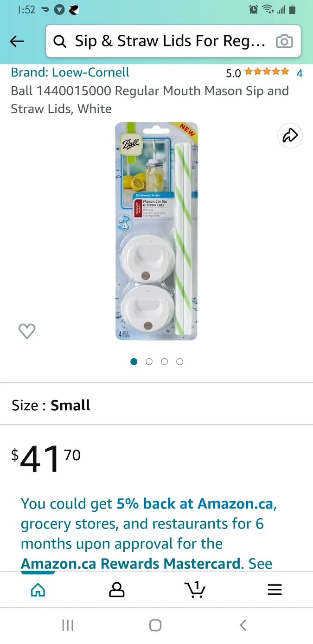This screenshot has height=644, width=313.
Task: Open the hamburger menu
Action: pos(275,590)
